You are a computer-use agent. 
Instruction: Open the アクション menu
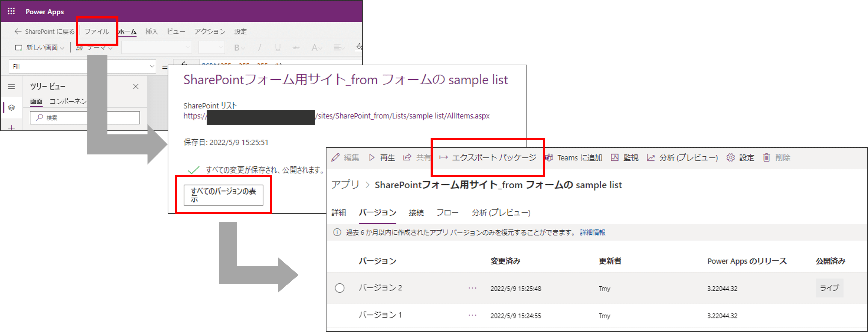(x=210, y=31)
